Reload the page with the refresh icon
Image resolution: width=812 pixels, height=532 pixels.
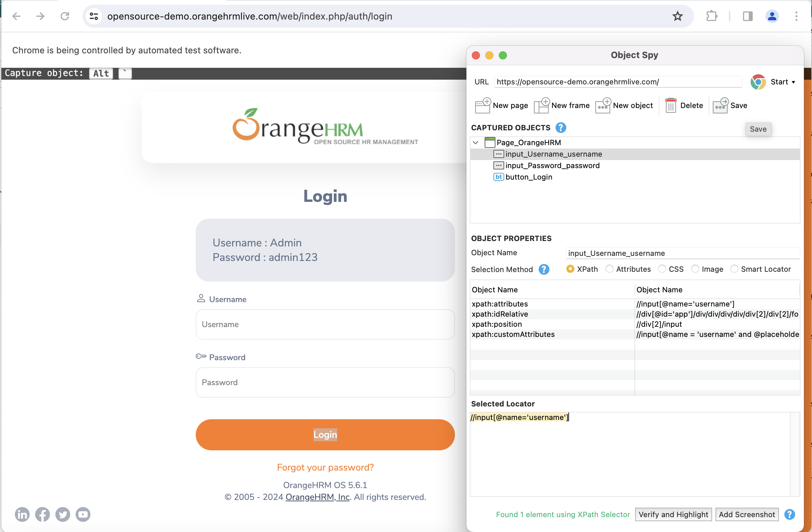tap(65, 16)
